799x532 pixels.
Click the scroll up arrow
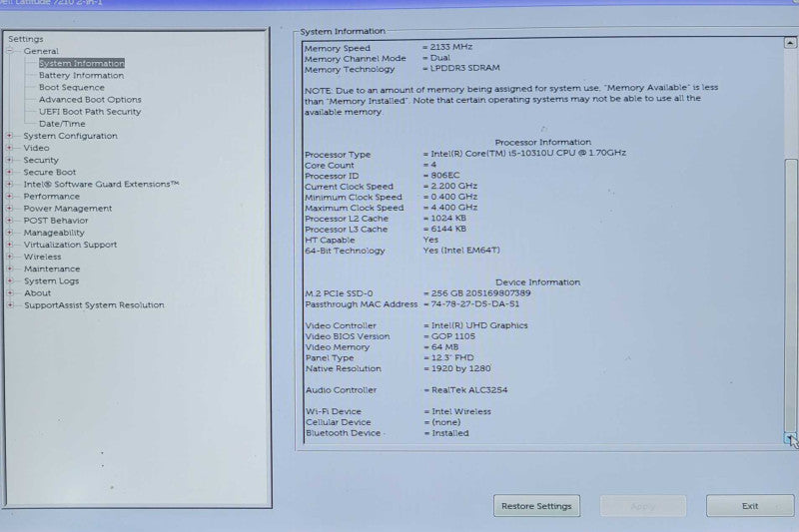790,43
